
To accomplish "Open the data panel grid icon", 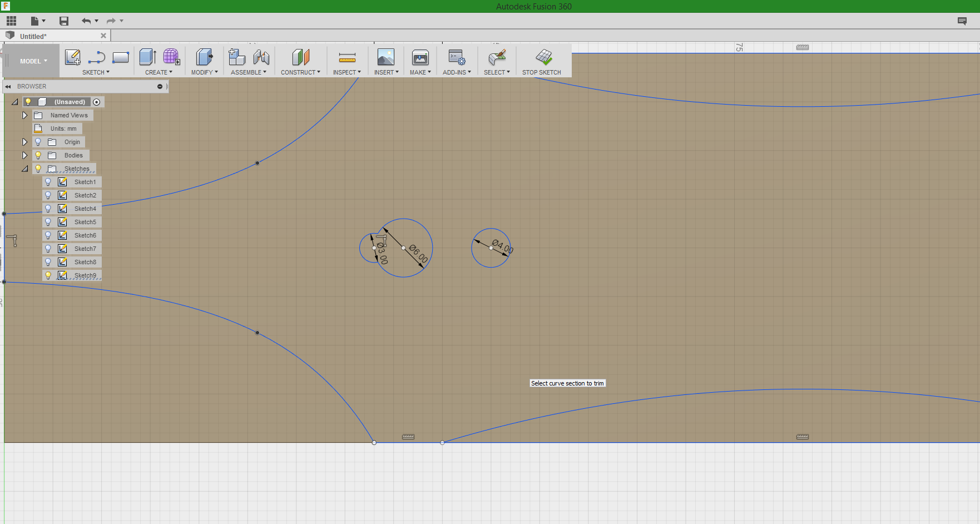I will click(11, 21).
